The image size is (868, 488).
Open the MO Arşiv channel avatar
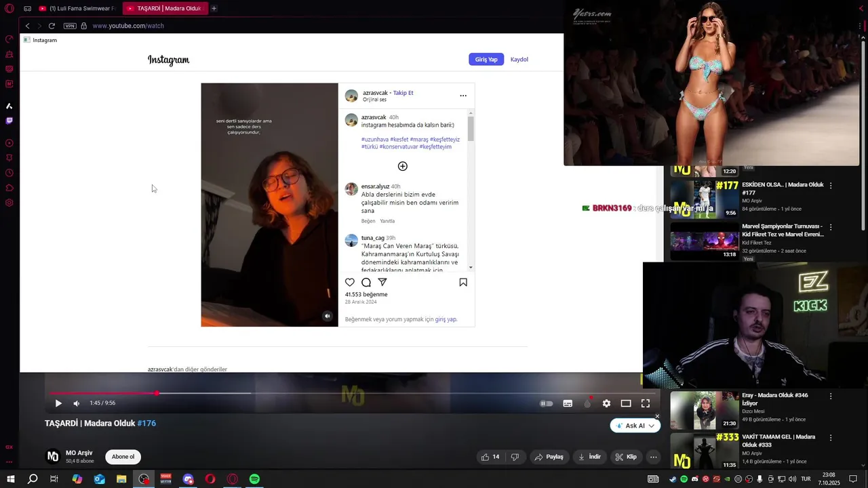(x=52, y=456)
